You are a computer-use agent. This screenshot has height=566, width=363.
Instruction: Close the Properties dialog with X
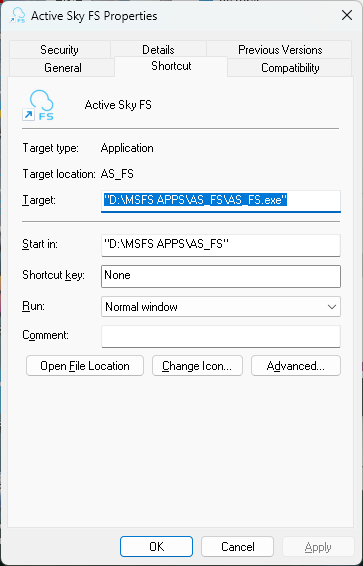pos(347,15)
